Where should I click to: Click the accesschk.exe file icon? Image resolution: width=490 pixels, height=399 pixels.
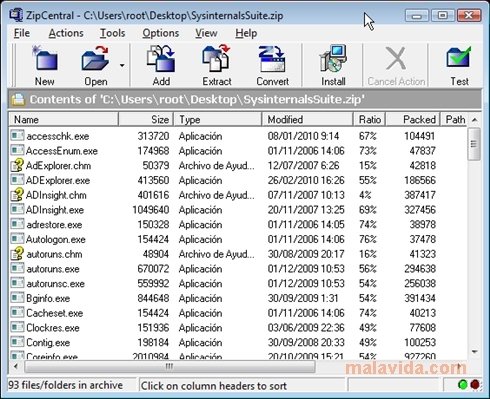click(17, 135)
